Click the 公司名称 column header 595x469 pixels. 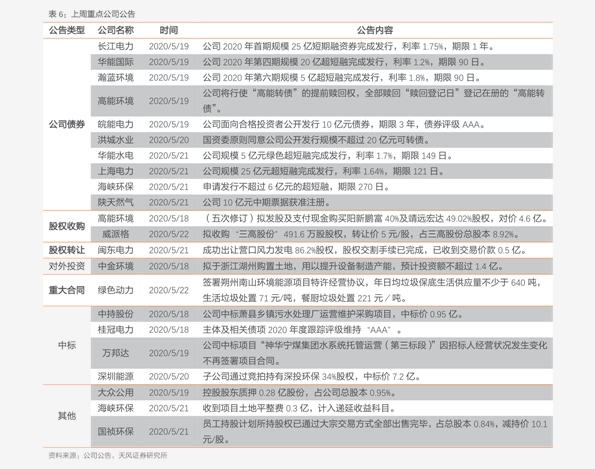(x=116, y=30)
